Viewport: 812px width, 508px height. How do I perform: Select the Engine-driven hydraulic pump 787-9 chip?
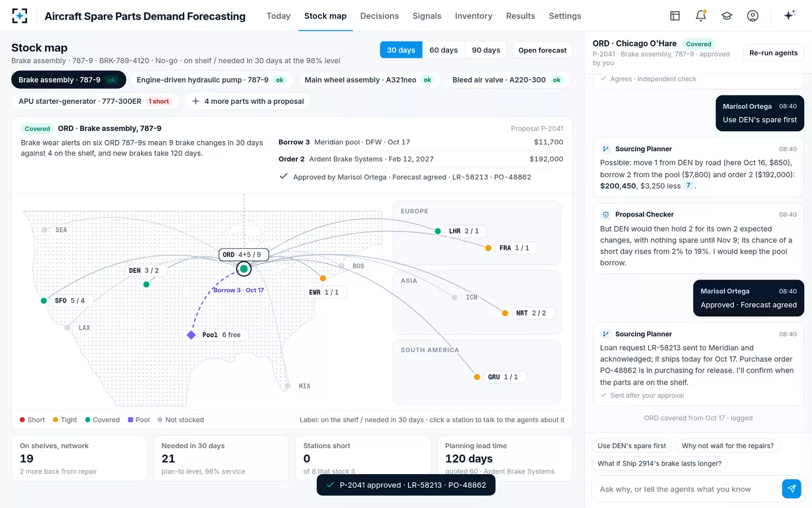211,80
